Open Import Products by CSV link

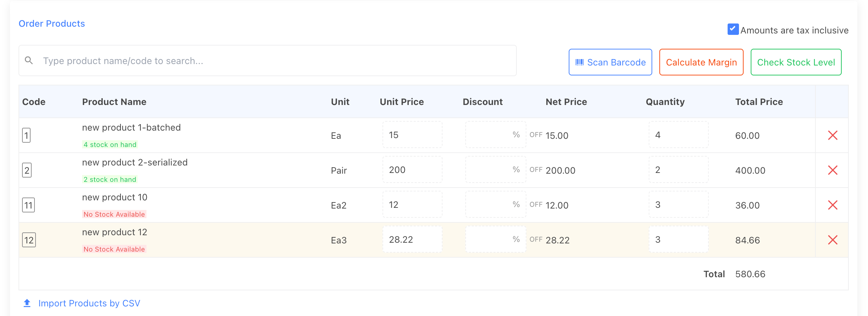pos(89,303)
